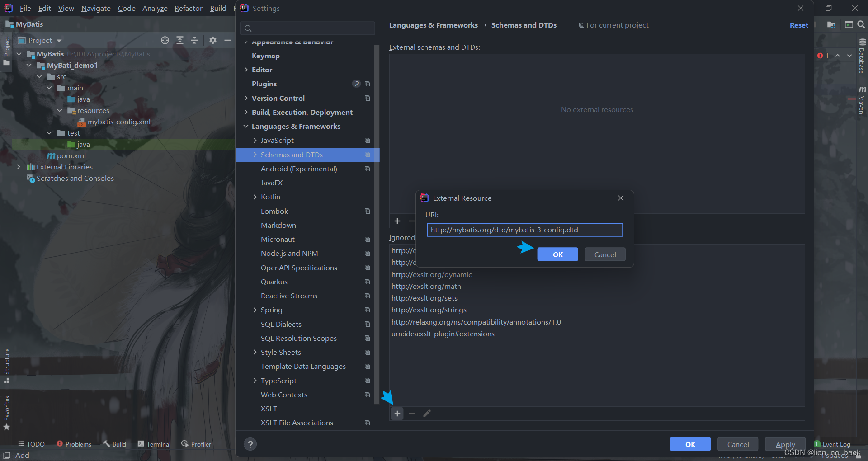Collapse all in the Project panel
Viewport: 868px width, 461px height.
click(194, 40)
